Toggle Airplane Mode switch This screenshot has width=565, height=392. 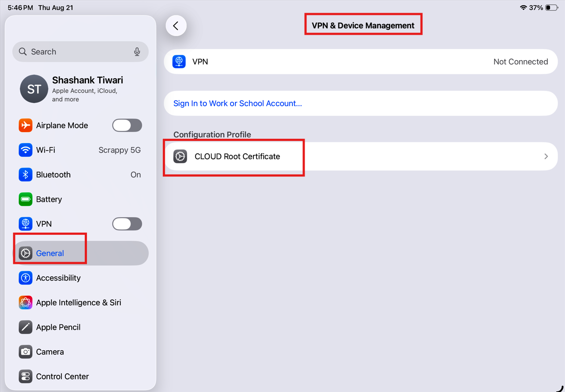[127, 126]
